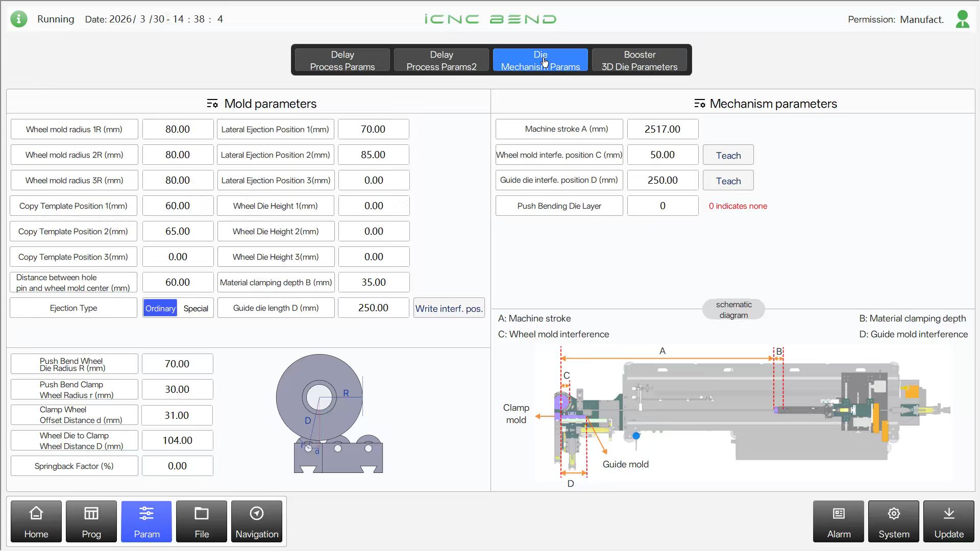Edit Material clamping depth B value
Image resolution: width=980 pixels, height=551 pixels.
point(374,282)
